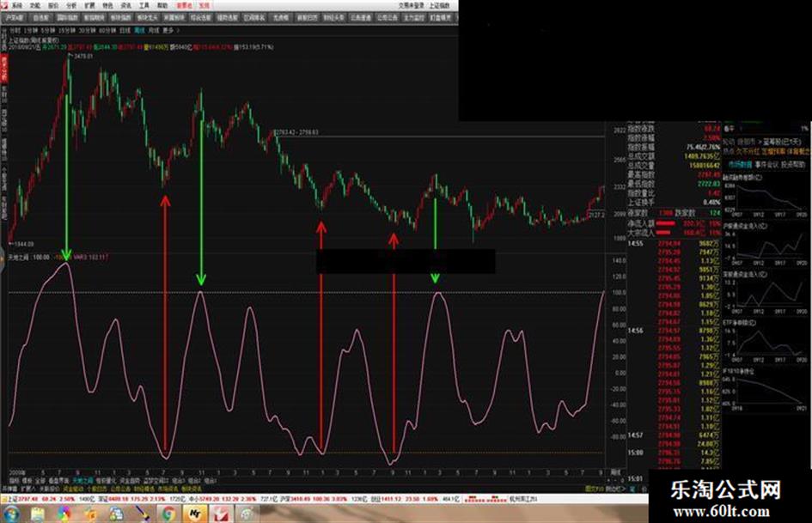Switch chart to 60分钟 period
The image size is (812, 523).
107,30
